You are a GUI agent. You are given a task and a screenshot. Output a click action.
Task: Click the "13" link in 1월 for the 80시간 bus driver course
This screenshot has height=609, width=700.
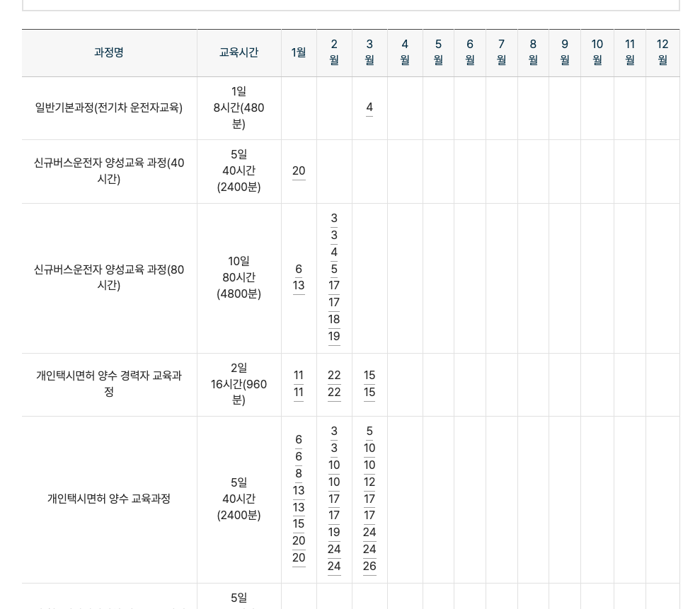coord(299,286)
